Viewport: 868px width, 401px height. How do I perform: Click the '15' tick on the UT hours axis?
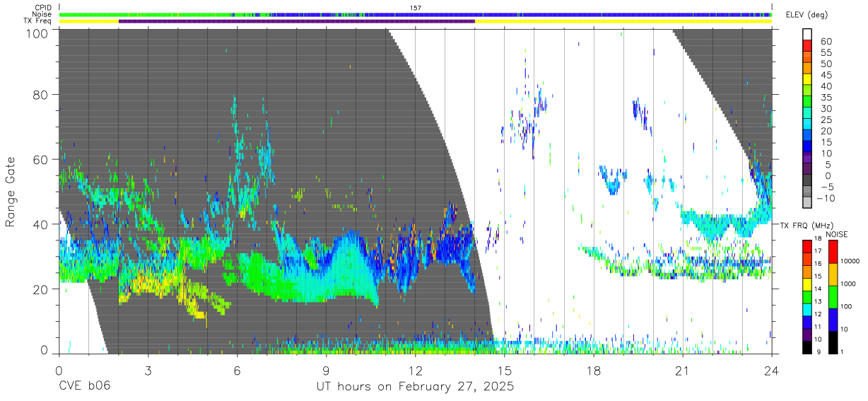point(504,371)
